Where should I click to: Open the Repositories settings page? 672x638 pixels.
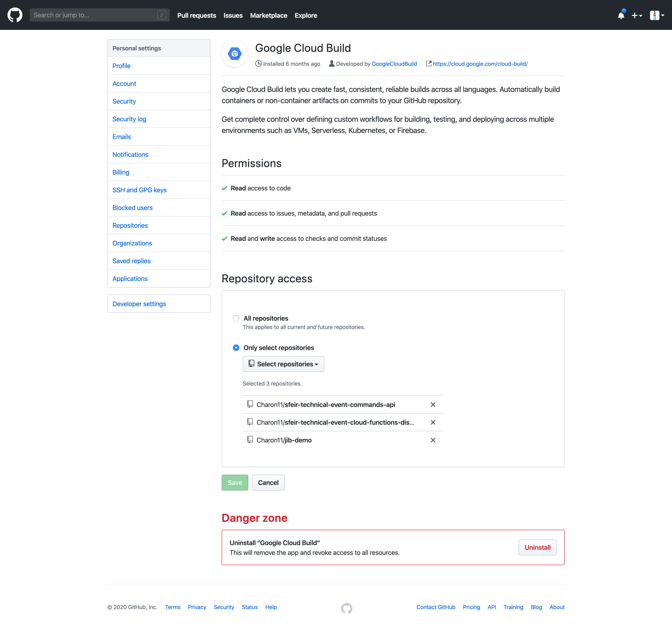[x=159, y=225]
